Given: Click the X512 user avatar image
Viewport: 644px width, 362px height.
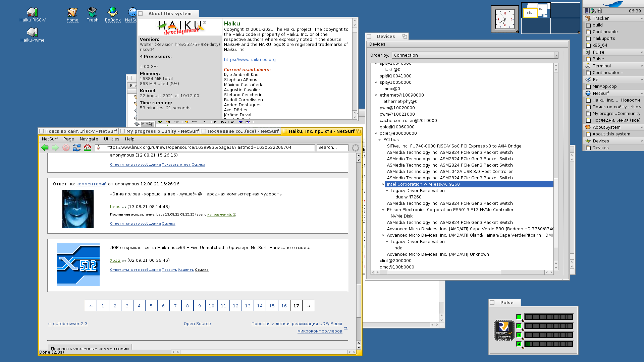Looking at the screenshot, I should point(78,265).
